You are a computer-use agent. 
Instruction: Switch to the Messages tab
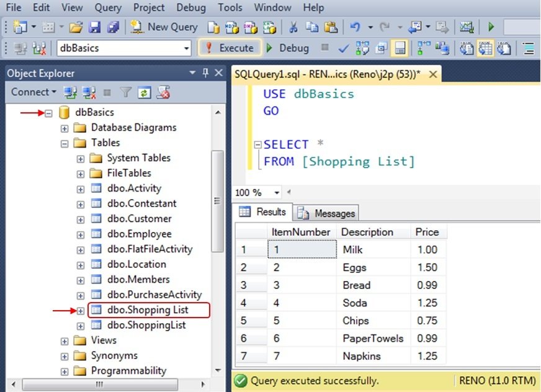click(326, 213)
